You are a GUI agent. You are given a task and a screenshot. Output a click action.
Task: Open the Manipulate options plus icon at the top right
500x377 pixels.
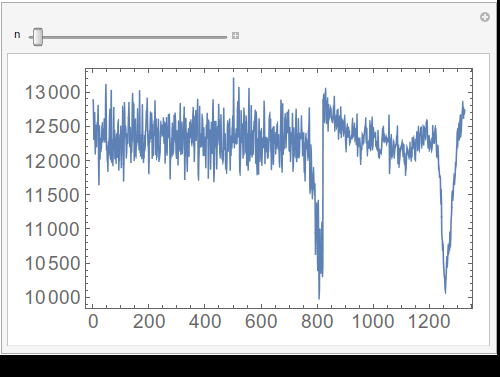coord(485,17)
